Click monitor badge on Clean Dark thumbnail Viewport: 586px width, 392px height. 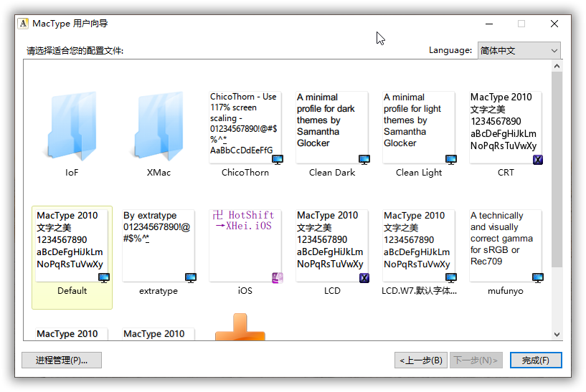pos(364,160)
